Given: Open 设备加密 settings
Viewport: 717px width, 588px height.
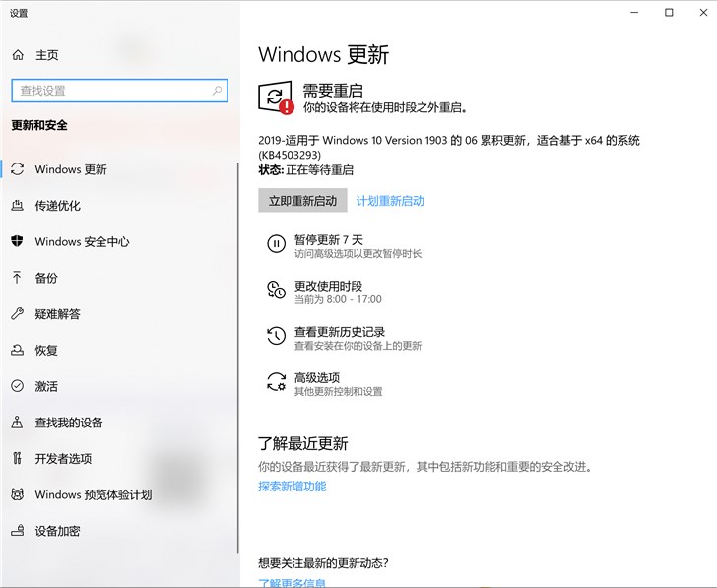Looking at the screenshot, I should (x=119, y=531).
